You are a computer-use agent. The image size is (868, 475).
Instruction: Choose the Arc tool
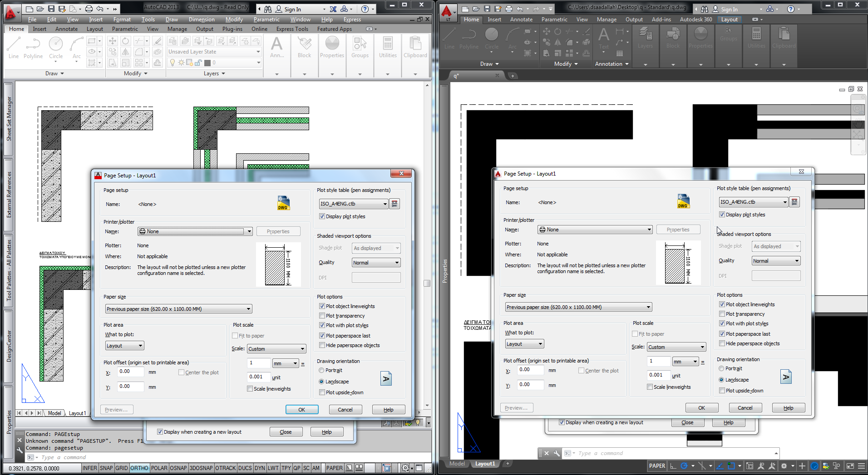pos(76,45)
